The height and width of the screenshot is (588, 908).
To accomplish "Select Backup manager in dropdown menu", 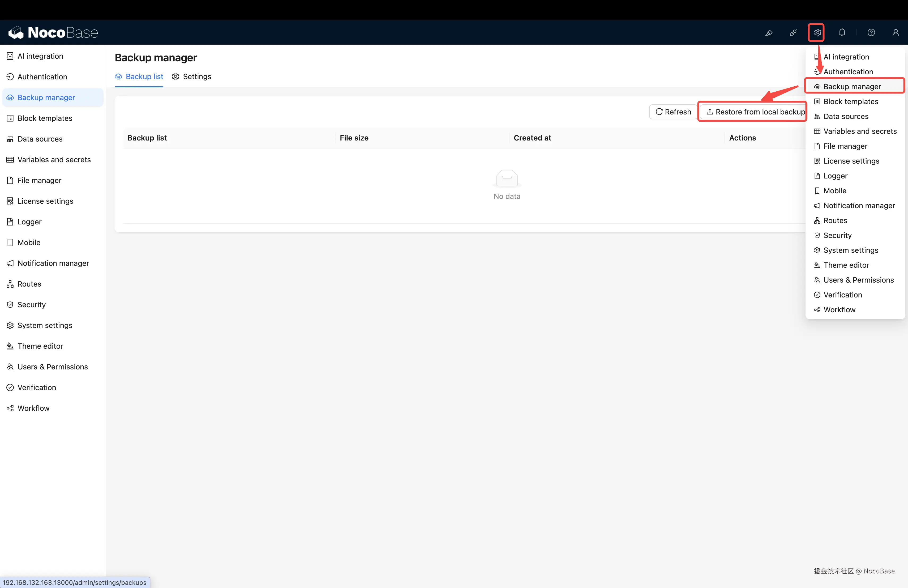I will coord(852,87).
